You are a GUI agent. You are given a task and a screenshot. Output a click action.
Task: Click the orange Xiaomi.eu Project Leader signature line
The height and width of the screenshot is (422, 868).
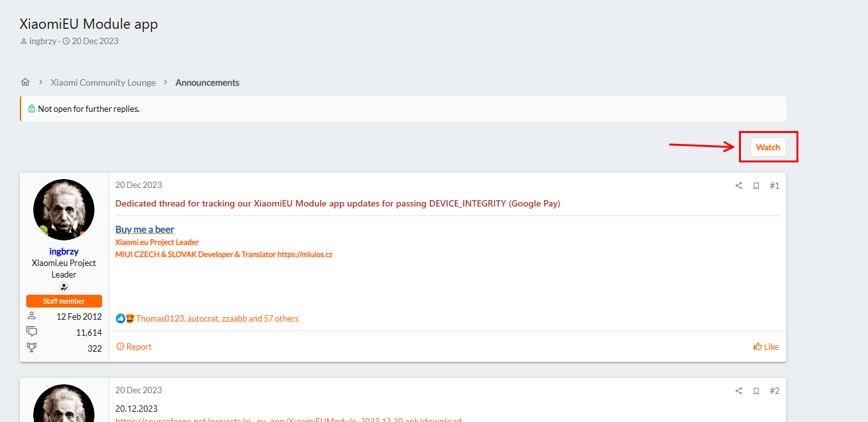[x=157, y=242]
